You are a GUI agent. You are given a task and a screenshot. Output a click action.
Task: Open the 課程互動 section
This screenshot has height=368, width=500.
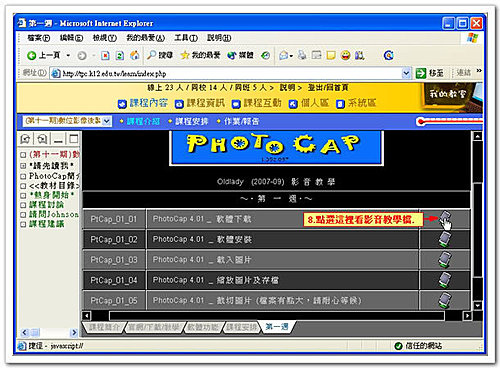(257, 103)
